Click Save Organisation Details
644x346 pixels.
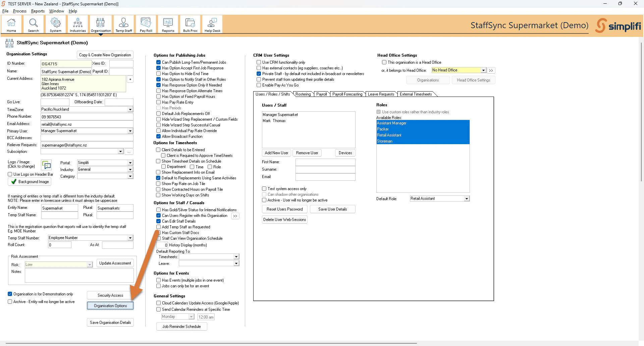110,323
